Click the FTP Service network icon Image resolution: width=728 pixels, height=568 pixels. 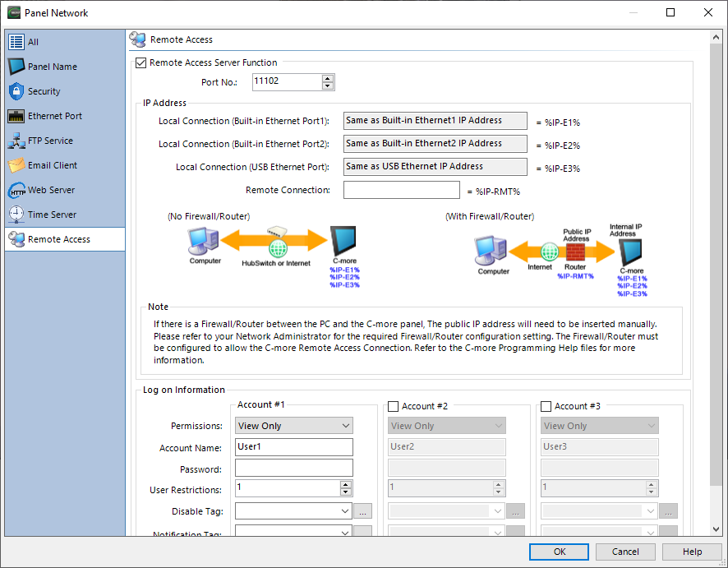click(x=16, y=141)
